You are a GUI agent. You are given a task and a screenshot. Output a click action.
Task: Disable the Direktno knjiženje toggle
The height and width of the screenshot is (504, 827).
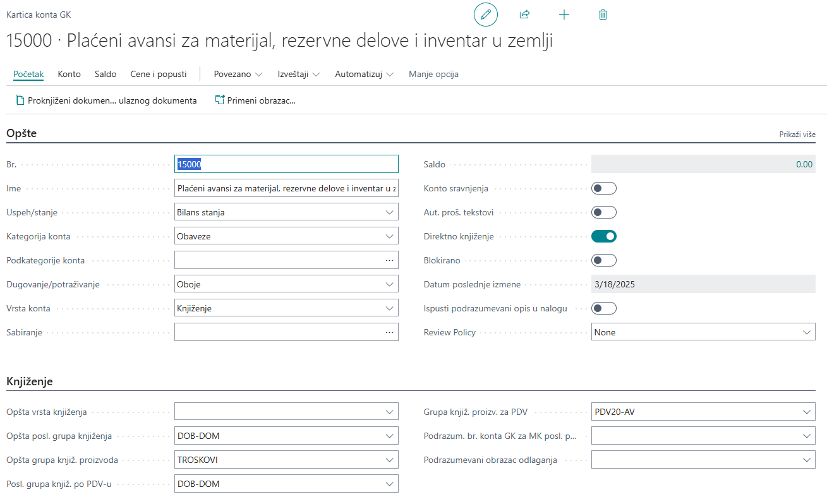(603, 236)
